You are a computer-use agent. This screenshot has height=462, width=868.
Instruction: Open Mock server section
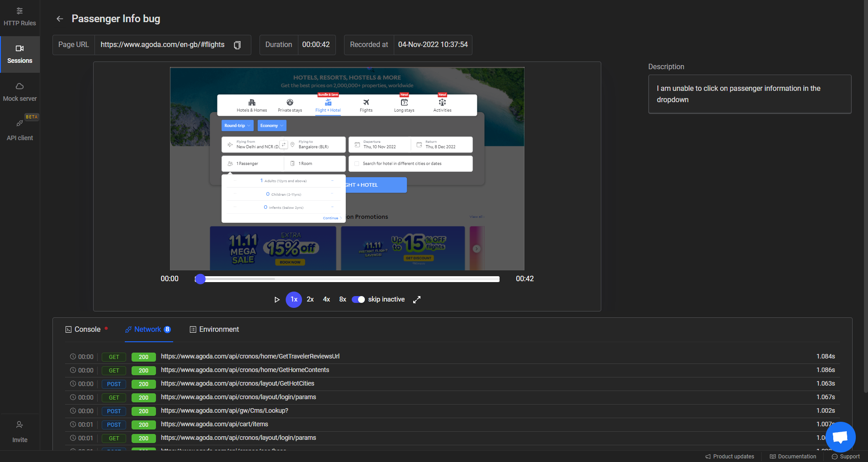click(19, 92)
